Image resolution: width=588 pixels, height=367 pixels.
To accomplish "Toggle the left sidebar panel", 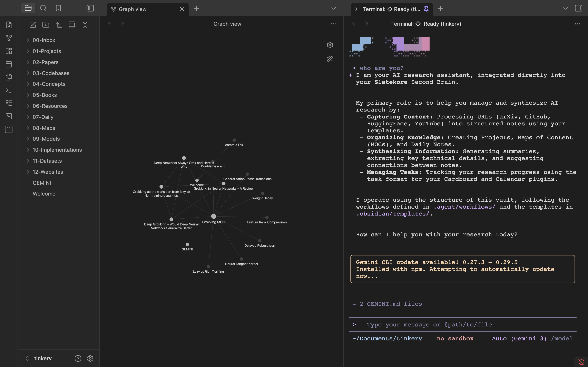I will pos(90,8).
